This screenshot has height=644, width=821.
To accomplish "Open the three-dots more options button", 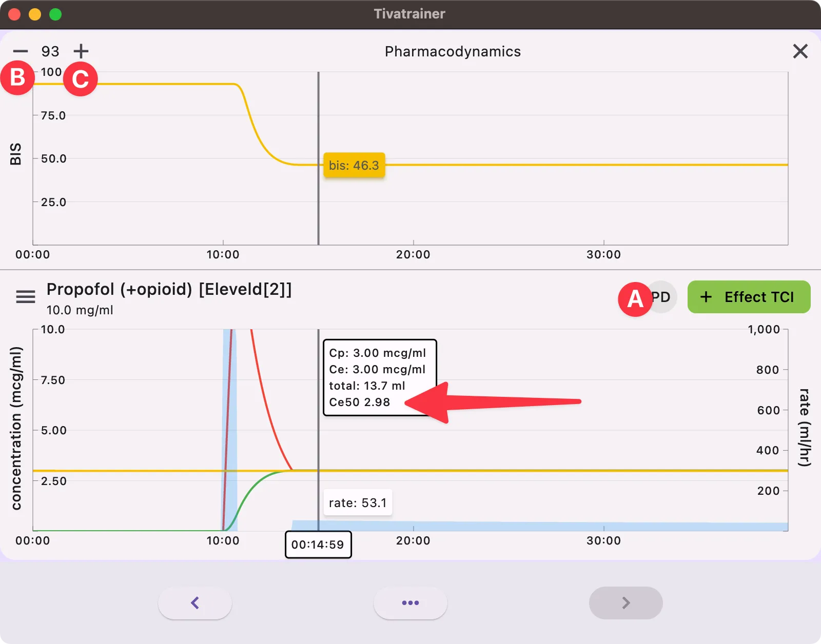I will tap(411, 603).
